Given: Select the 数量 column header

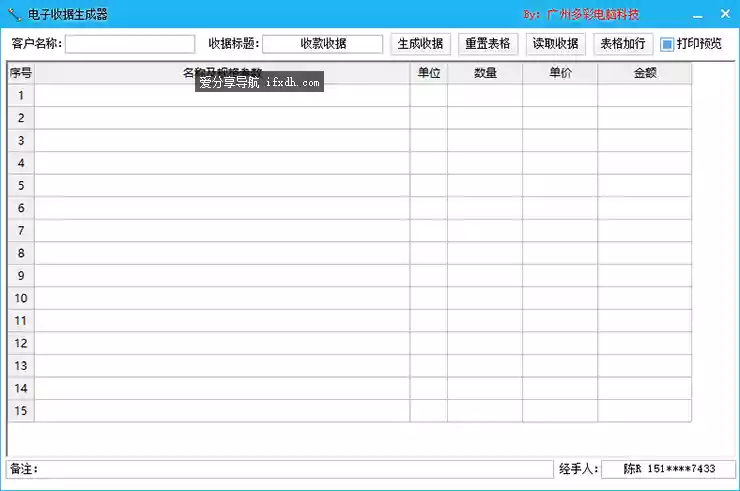Looking at the screenshot, I should coord(484,73).
